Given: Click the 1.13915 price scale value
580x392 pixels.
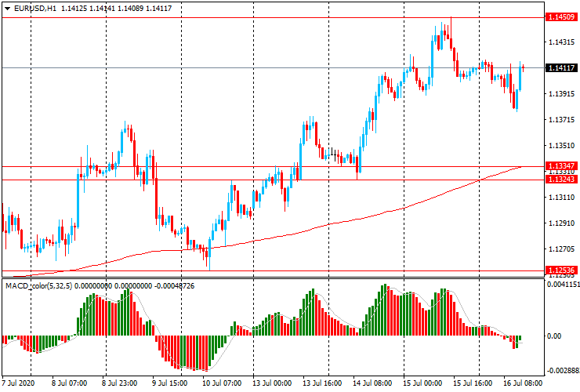Looking at the screenshot, I should (561, 94).
